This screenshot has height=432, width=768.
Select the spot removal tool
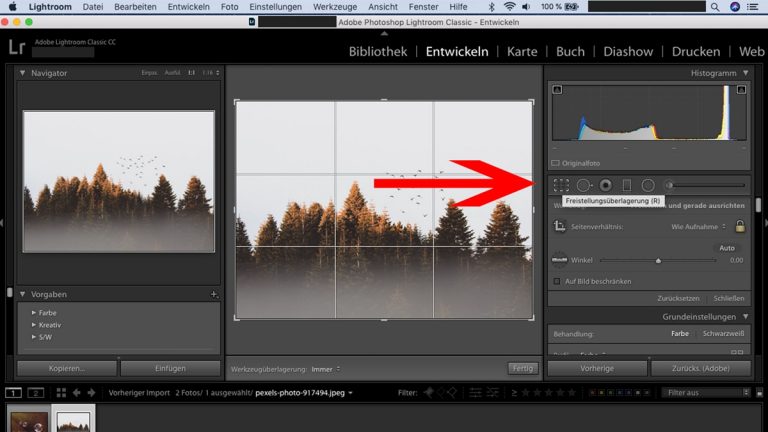click(584, 185)
